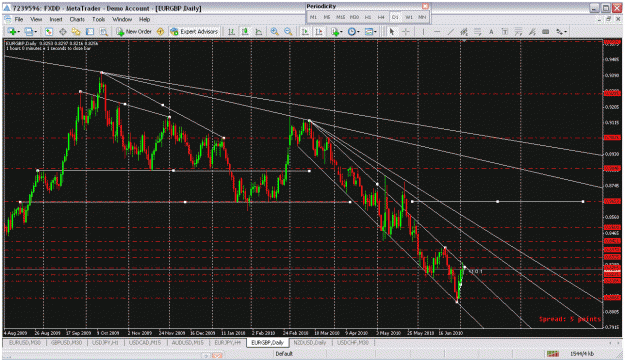Open the Window menu
The image size is (625, 360).
[x=122, y=19]
